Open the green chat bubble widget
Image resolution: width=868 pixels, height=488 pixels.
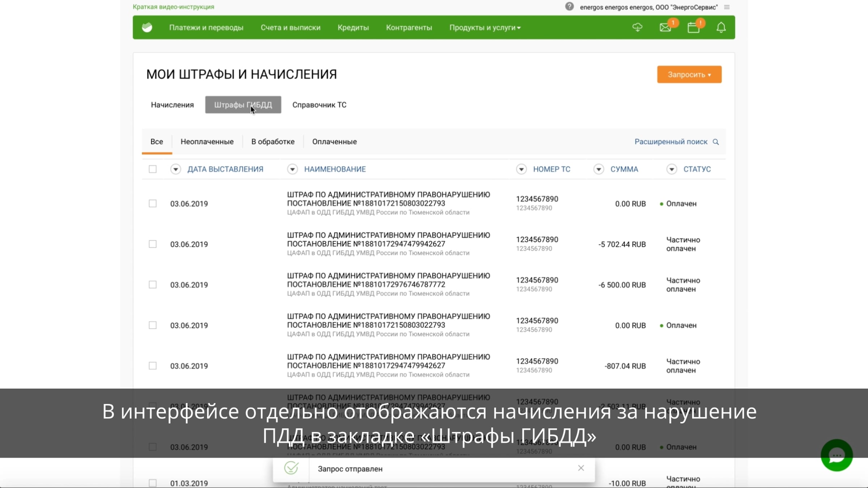click(x=837, y=455)
